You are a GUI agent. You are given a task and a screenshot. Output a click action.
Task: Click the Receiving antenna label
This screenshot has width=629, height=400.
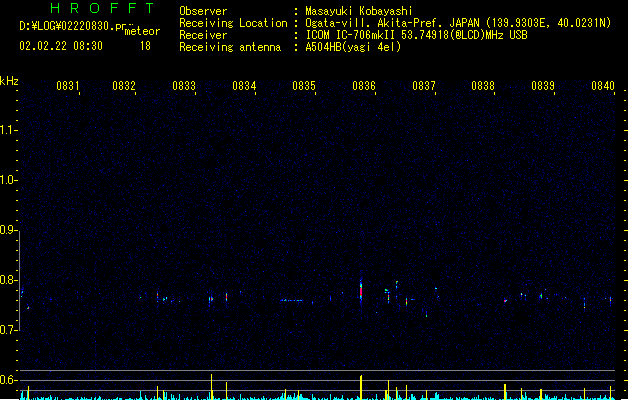[230, 47]
